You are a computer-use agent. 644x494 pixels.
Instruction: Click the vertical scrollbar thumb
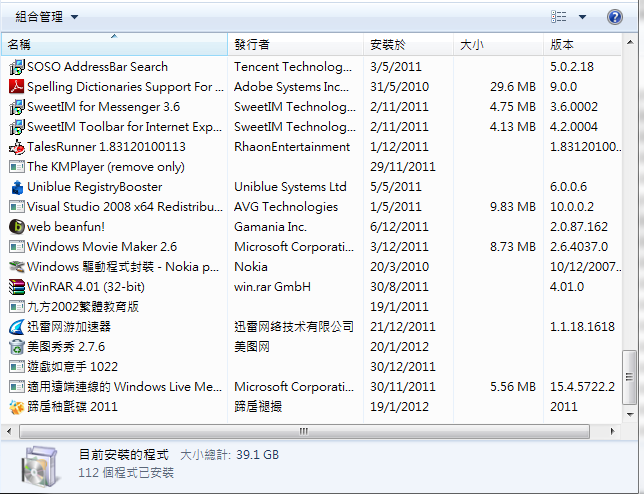tap(630, 377)
